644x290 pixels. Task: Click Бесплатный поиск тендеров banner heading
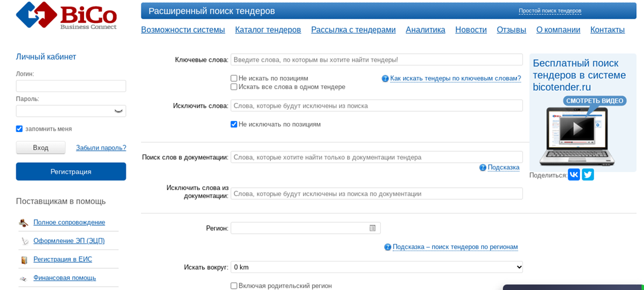tap(579, 75)
